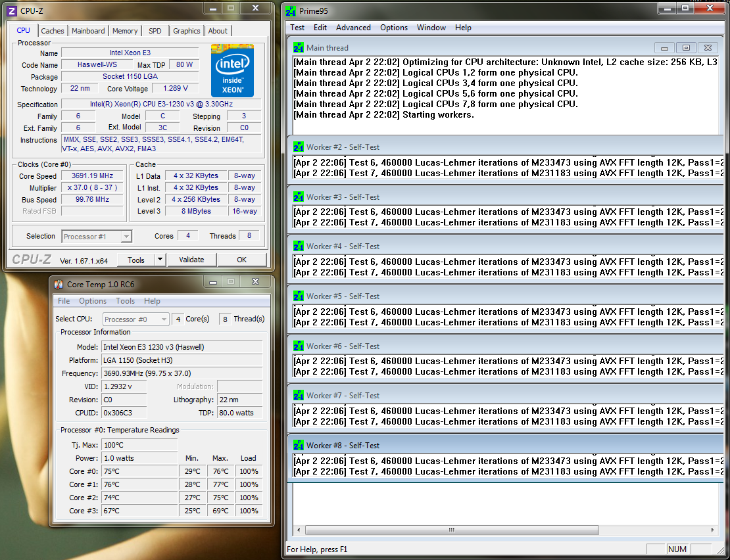Image resolution: width=730 pixels, height=560 pixels.
Task: Click the Worker #7 window icon
Action: (299, 396)
